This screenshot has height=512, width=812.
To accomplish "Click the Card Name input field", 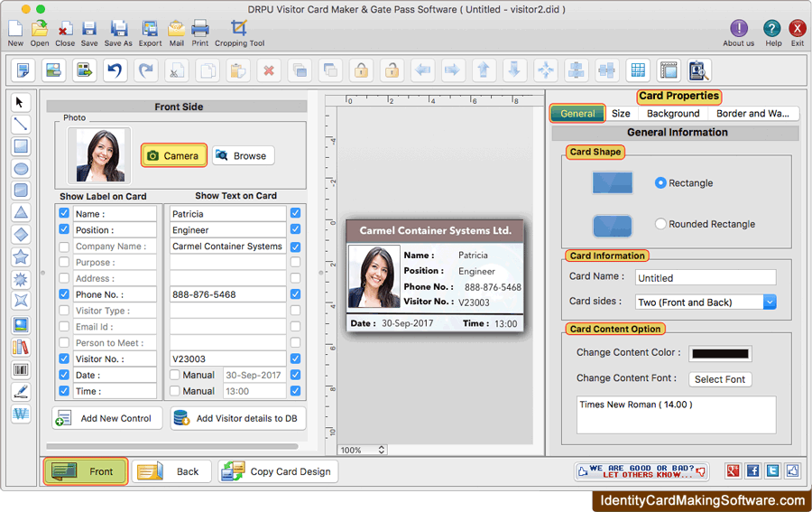I will click(706, 278).
